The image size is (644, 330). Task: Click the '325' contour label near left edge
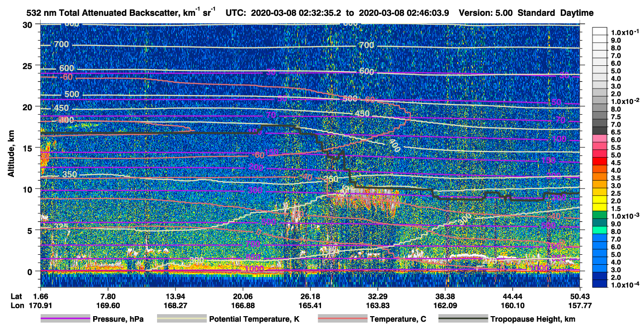click(61, 227)
